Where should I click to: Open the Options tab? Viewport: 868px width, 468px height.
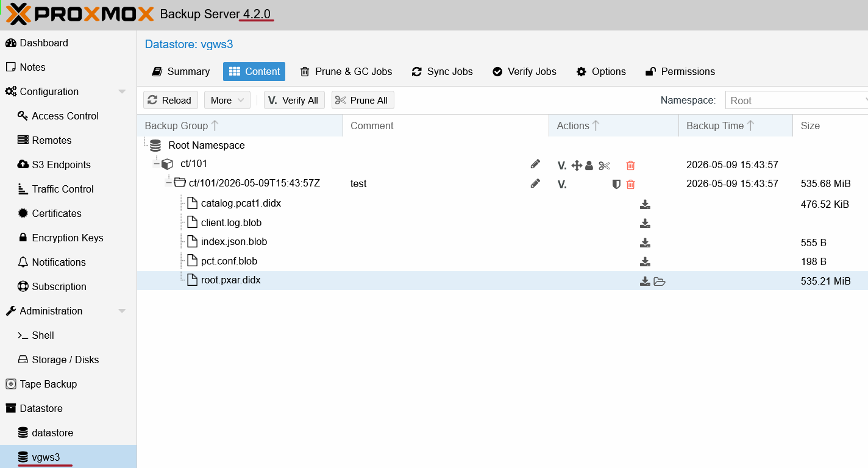601,71
